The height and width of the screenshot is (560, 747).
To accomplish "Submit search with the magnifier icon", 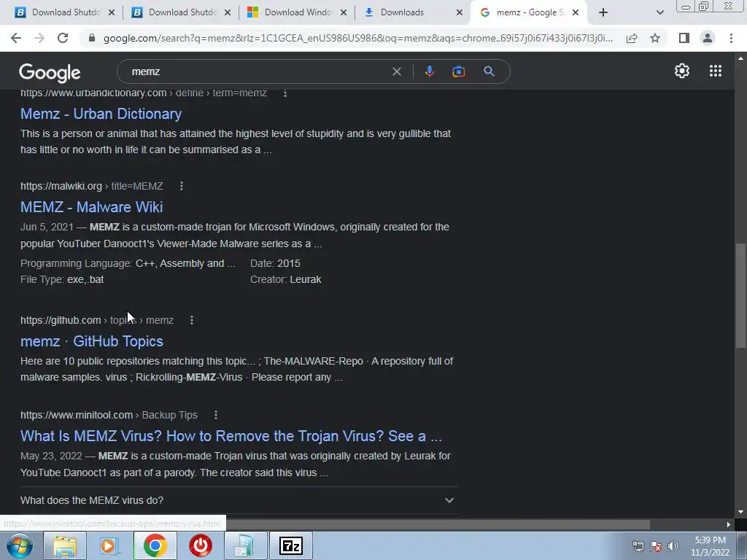I will 489,71.
